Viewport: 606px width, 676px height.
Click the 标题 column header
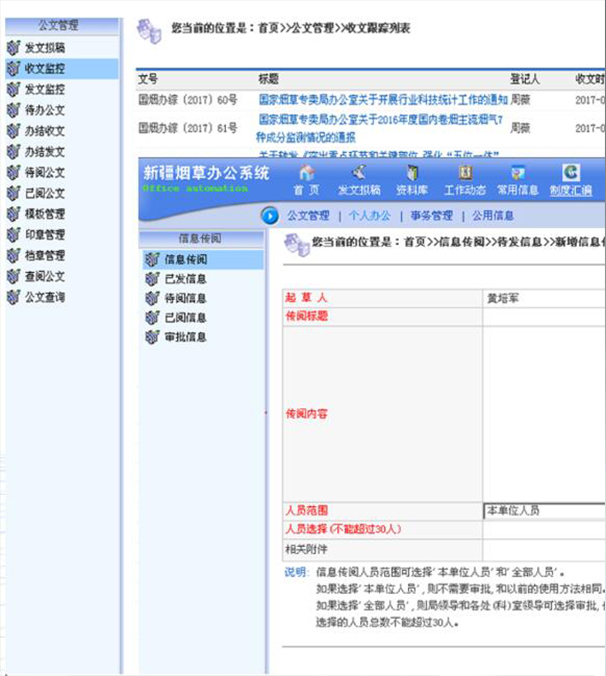[269, 79]
